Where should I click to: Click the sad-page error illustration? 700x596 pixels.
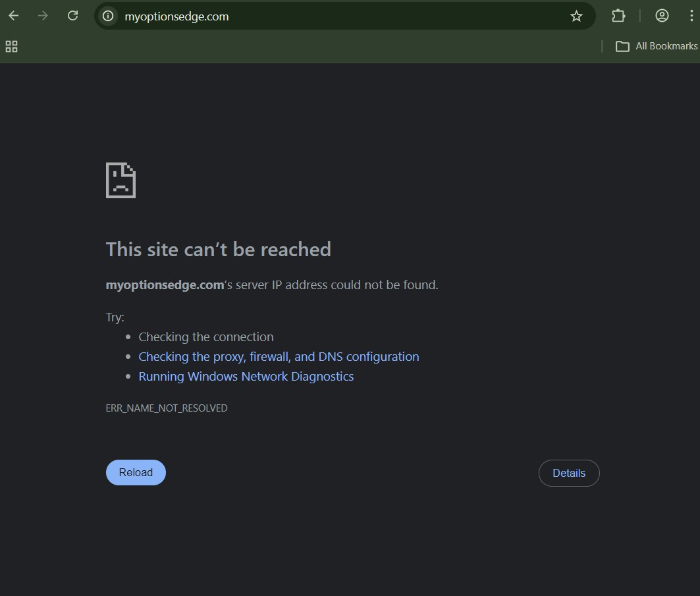point(121,180)
